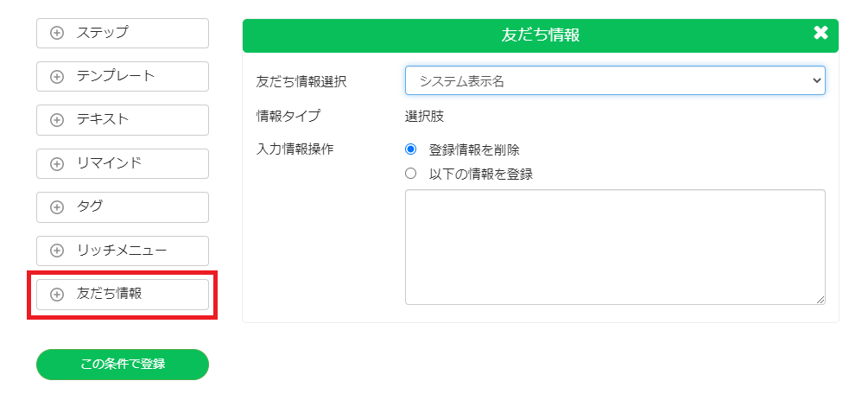Open the 友だち情報選択 dropdown
868x400 pixels.
(615, 81)
